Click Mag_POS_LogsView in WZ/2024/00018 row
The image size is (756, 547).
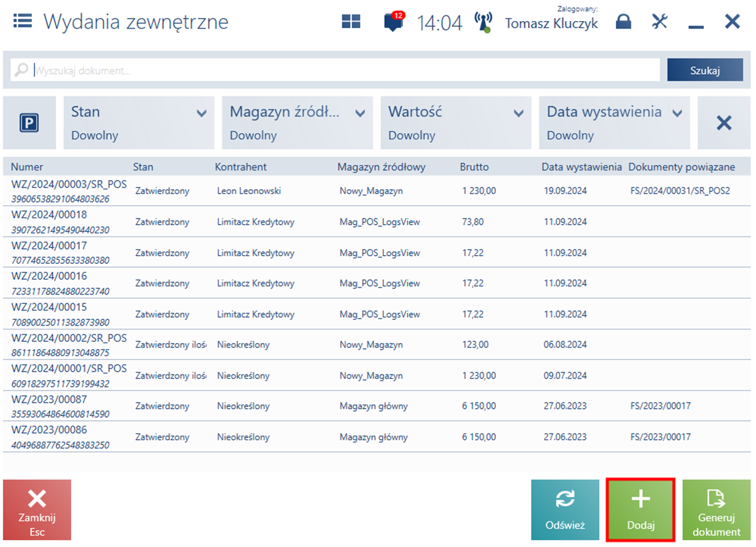coord(380,222)
